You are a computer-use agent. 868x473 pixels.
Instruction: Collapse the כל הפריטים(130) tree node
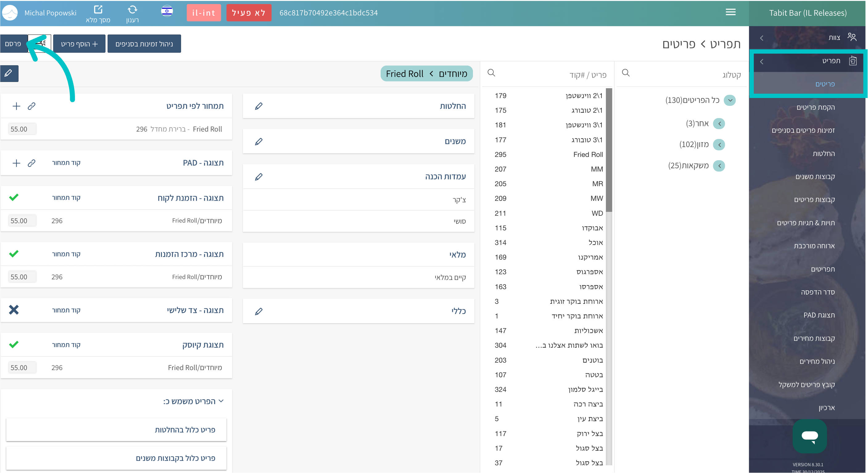point(730,100)
